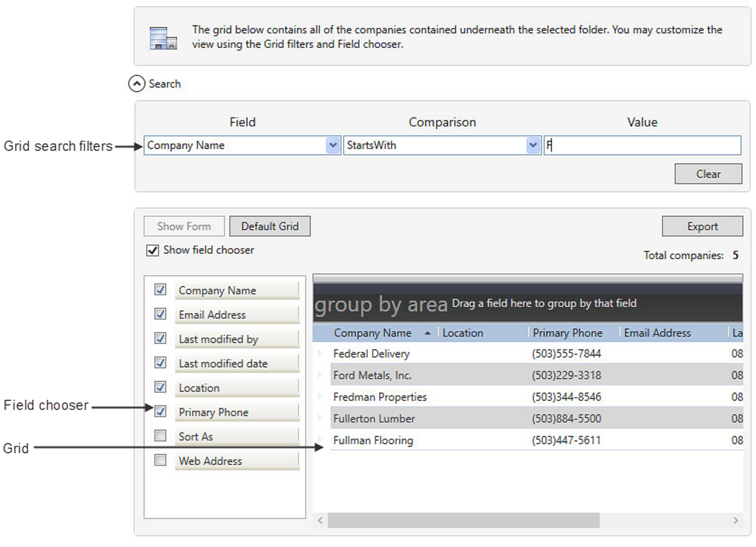Viewport: 756px width, 547px height.
Task: Click the companies building icon
Action: coord(163,38)
